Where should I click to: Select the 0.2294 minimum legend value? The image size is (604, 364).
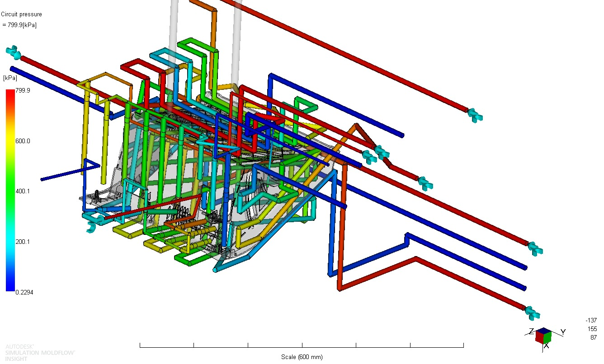click(x=24, y=292)
